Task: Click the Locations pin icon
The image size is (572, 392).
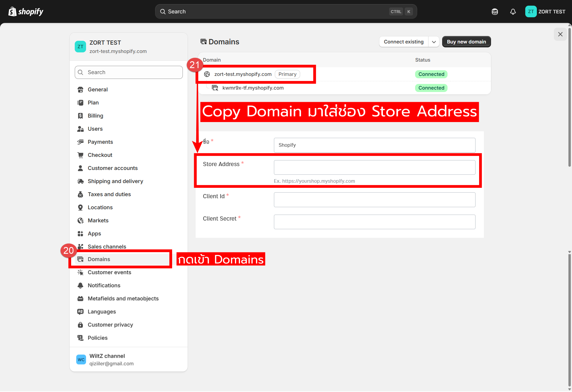Action: coord(80,207)
